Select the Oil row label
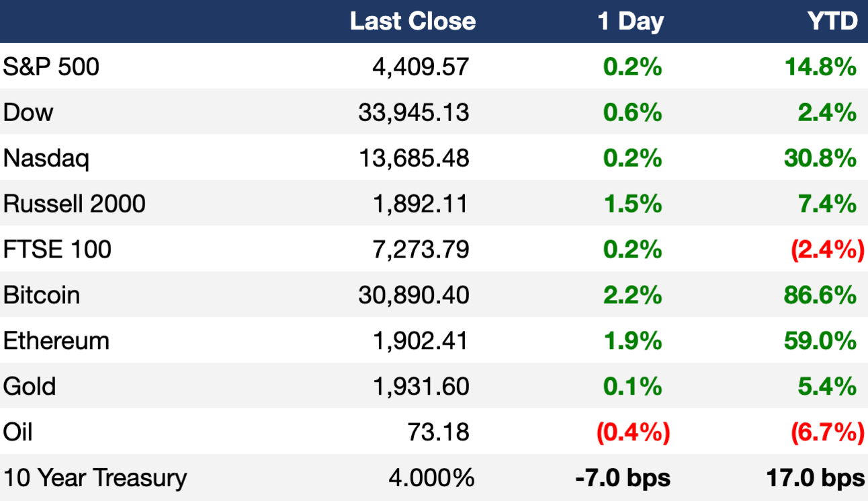This screenshot has height=501, width=868. click(x=17, y=432)
